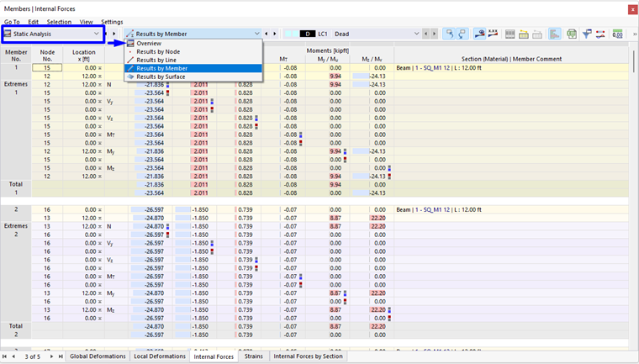Switch to the Strains tab

253,356
